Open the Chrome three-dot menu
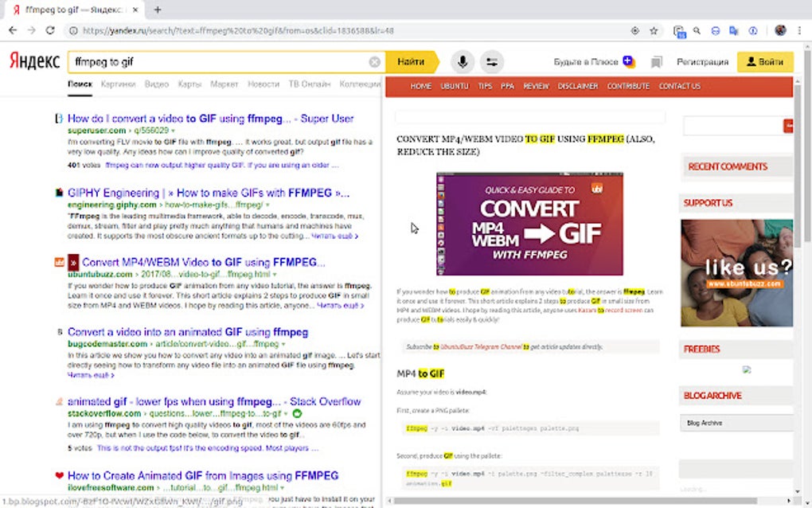Viewport: 812px width, 508px height. 799,30
